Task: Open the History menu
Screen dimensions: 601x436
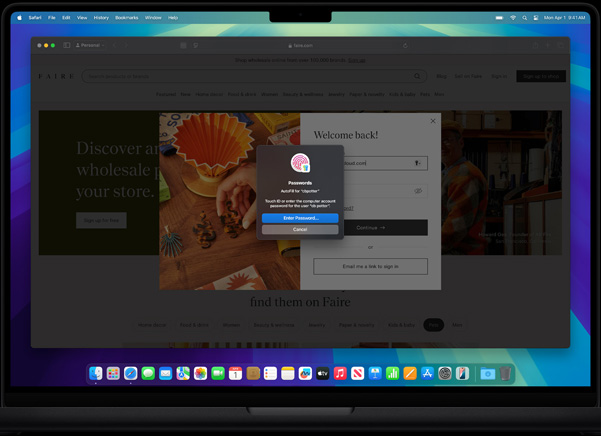Action: tap(101, 18)
